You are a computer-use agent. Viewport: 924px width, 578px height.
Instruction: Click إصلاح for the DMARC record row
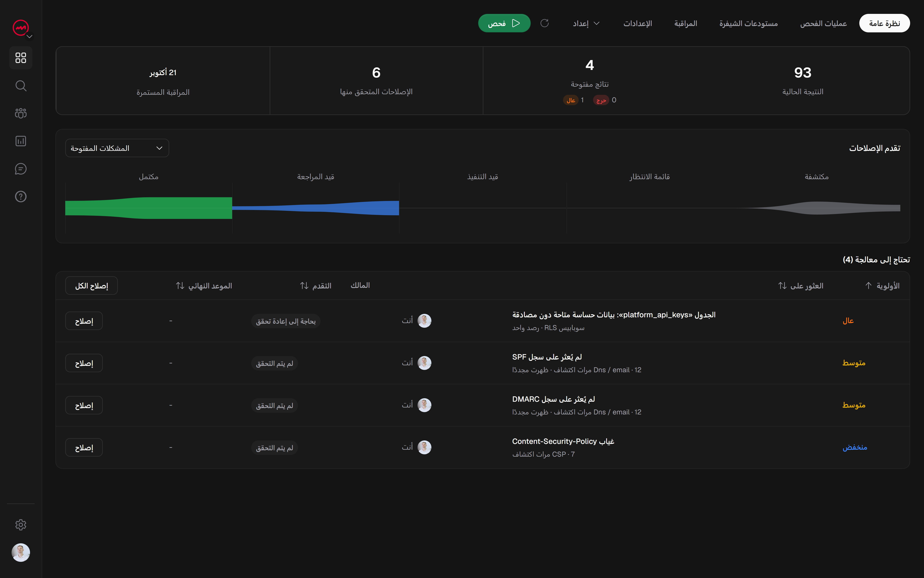point(84,405)
